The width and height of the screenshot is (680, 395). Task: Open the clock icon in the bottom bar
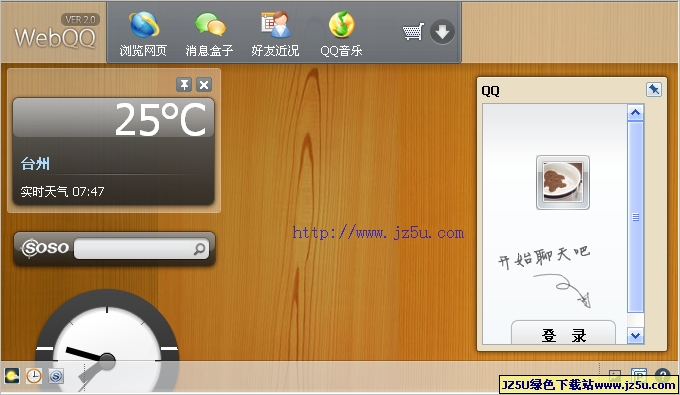click(x=34, y=375)
